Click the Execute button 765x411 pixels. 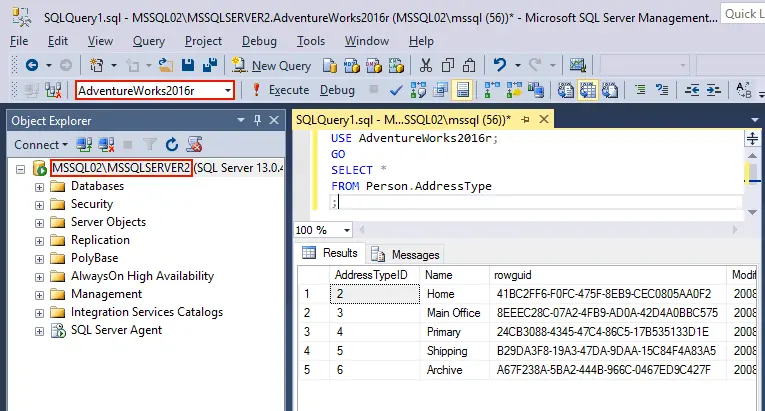point(281,90)
